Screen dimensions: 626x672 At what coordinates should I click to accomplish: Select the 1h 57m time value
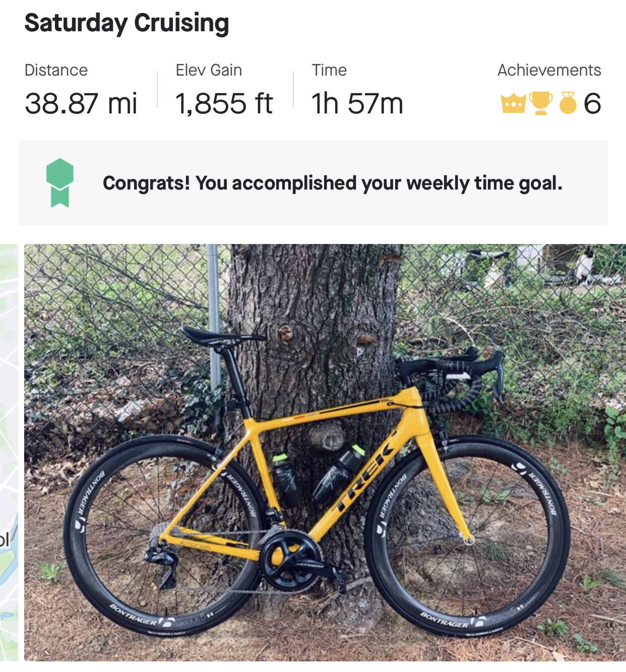coord(357,103)
